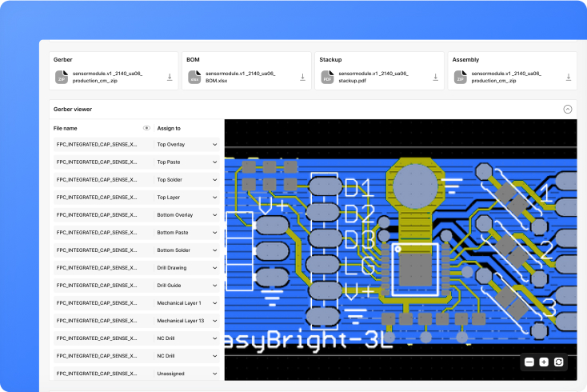This screenshot has width=587, height=392.
Task: Click the Gerber viewer section title
Action: pos(73,110)
